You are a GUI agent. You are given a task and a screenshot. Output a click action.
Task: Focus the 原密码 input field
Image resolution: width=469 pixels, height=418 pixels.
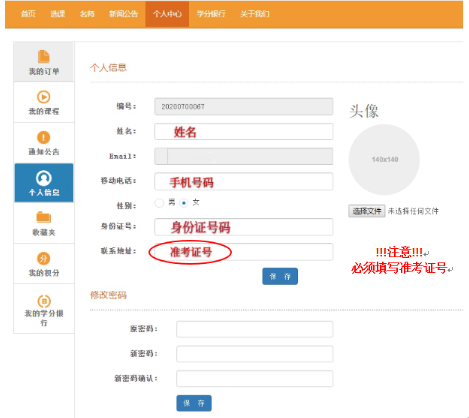click(x=255, y=329)
